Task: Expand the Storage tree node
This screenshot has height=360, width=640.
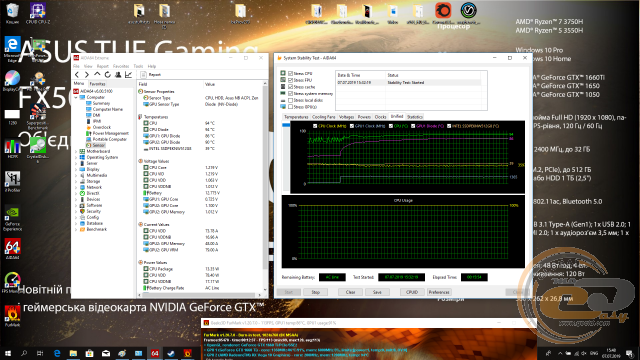Action: click(76, 181)
